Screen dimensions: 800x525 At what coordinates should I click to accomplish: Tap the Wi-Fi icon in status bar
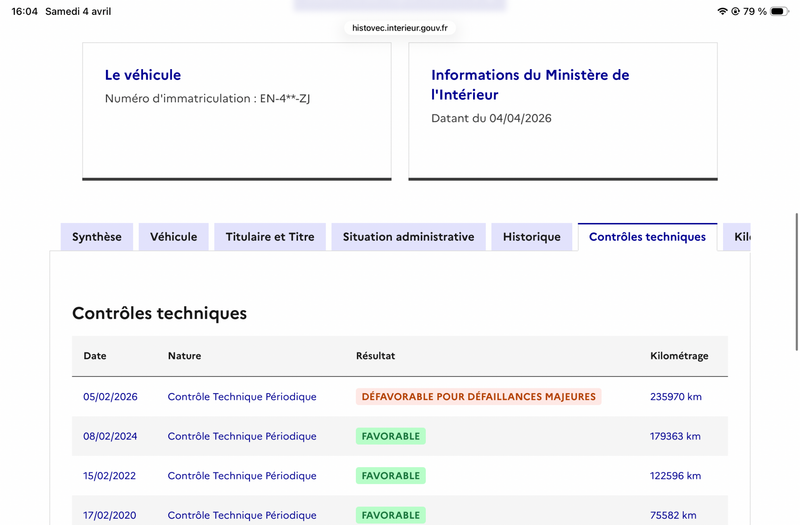click(722, 11)
